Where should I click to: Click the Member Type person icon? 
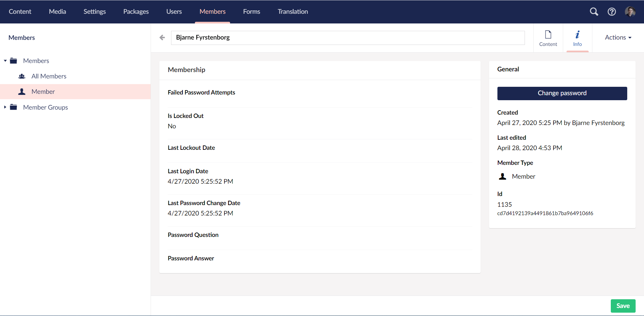click(502, 176)
